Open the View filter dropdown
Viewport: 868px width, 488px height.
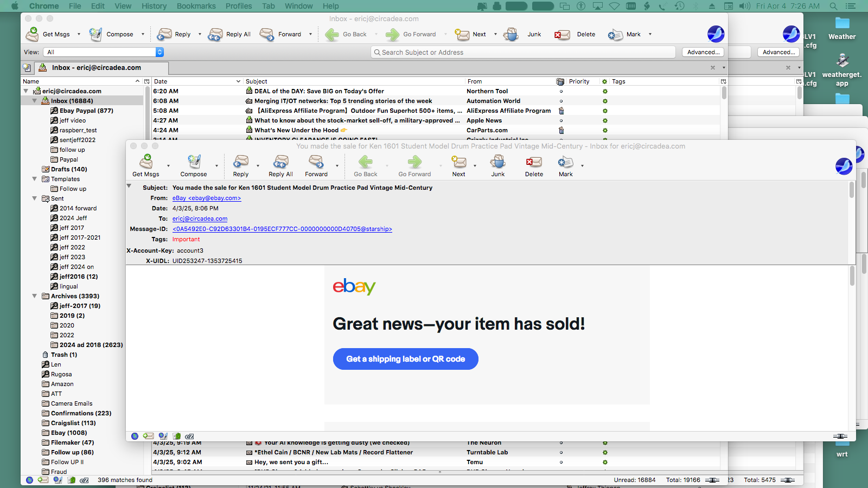coord(159,52)
